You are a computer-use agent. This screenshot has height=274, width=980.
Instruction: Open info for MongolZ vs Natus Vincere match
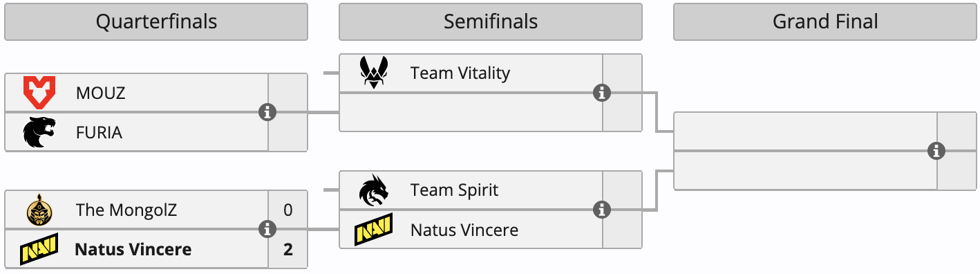click(x=267, y=229)
